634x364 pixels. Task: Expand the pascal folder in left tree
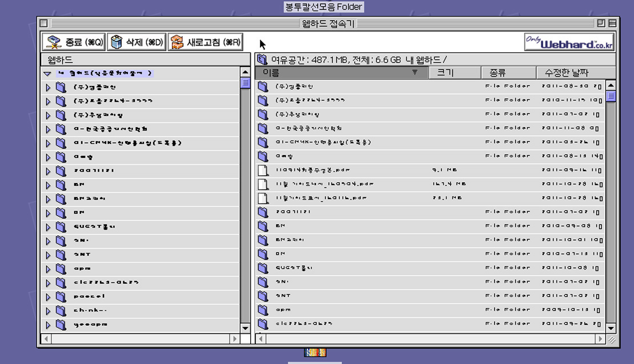[48, 297]
